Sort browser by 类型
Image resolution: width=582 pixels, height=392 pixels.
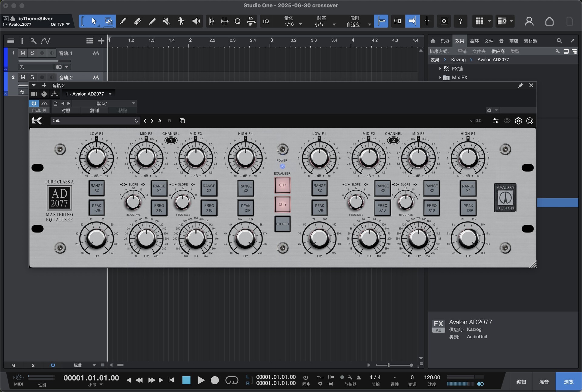515,52
